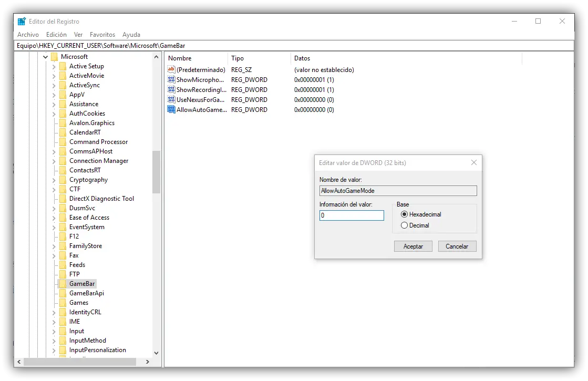The image size is (588, 381).
Task: Collapse the Microsoft tree node
Action: pyautogui.click(x=45, y=57)
